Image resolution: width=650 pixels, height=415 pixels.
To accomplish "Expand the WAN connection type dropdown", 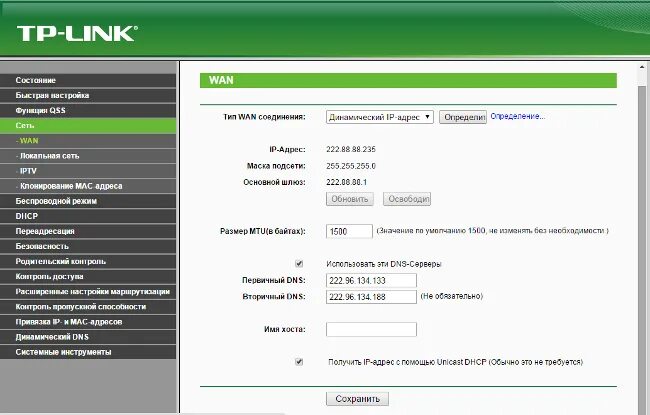I will [x=380, y=117].
